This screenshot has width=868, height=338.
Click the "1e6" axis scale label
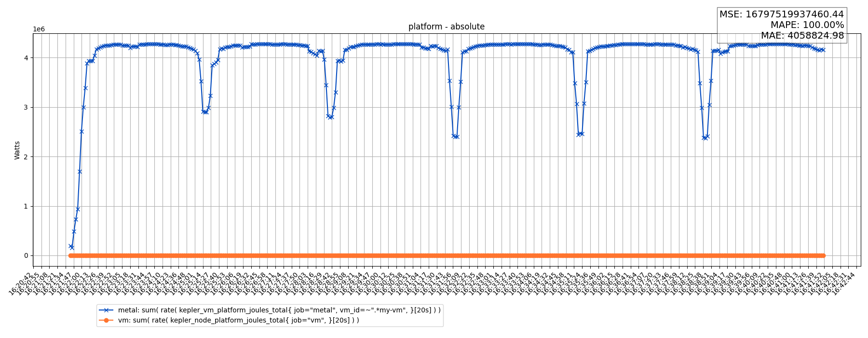[39, 29]
